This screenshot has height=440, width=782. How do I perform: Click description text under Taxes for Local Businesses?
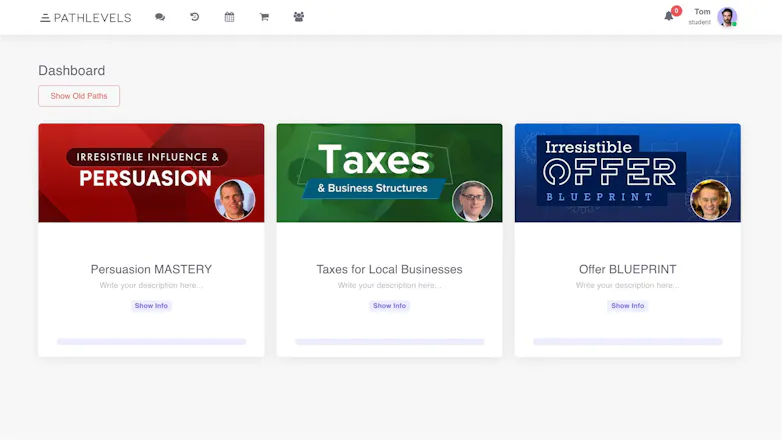pos(390,285)
